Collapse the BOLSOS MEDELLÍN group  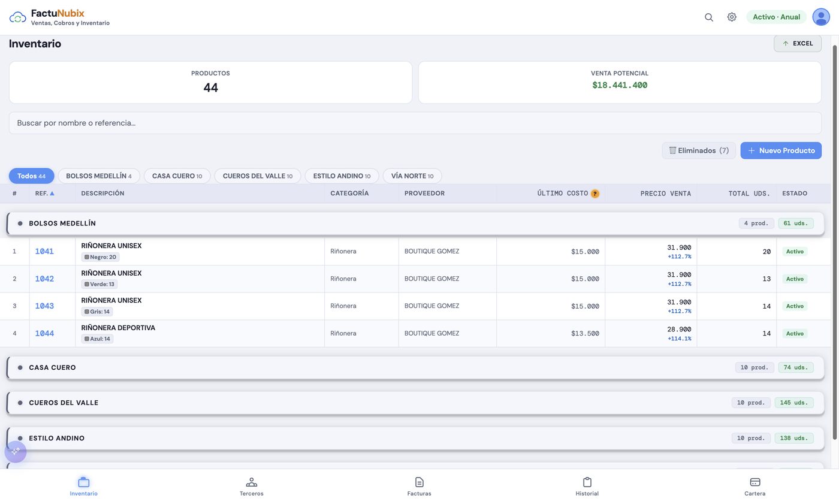tap(415, 224)
